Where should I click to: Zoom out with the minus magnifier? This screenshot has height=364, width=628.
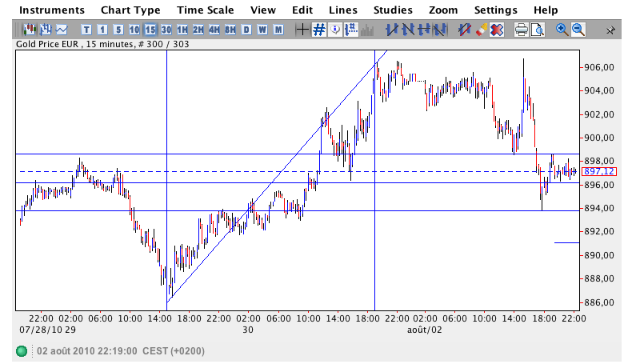click(578, 30)
